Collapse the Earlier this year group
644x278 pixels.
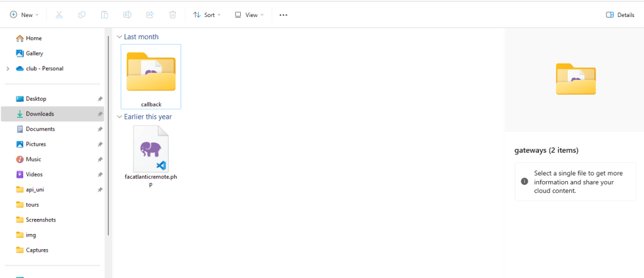click(x=119, y=117)
